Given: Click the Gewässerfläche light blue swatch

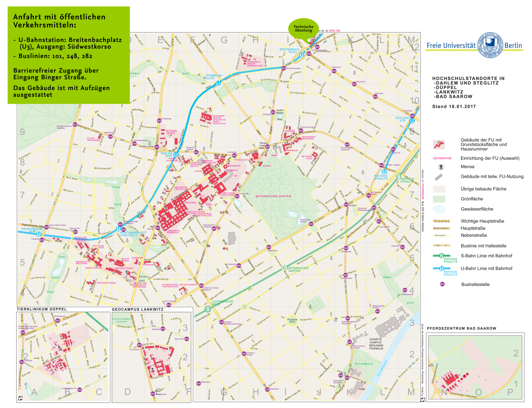Looking at the screenshot, I should pos(439,209).
